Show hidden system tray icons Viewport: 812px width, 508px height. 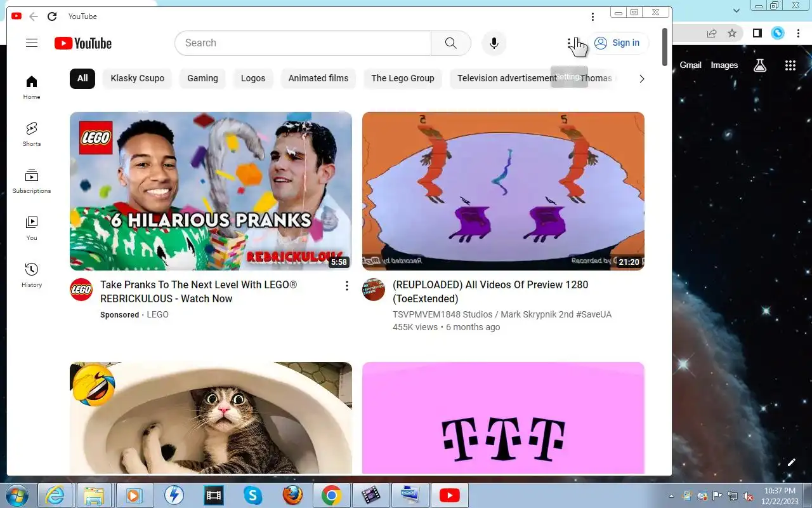[672, 496]
